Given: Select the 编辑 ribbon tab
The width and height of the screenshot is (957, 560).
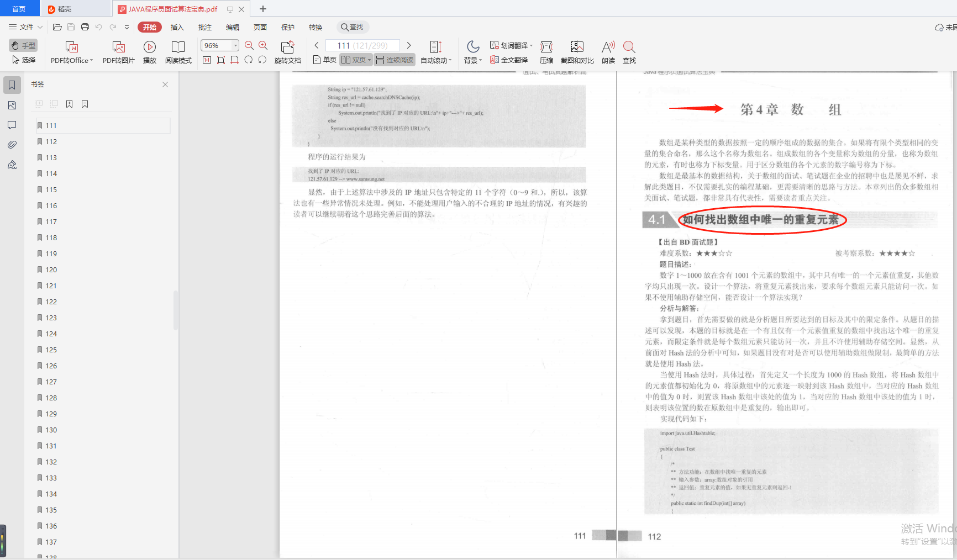Looking at the screenshot, I should (233, 27).
